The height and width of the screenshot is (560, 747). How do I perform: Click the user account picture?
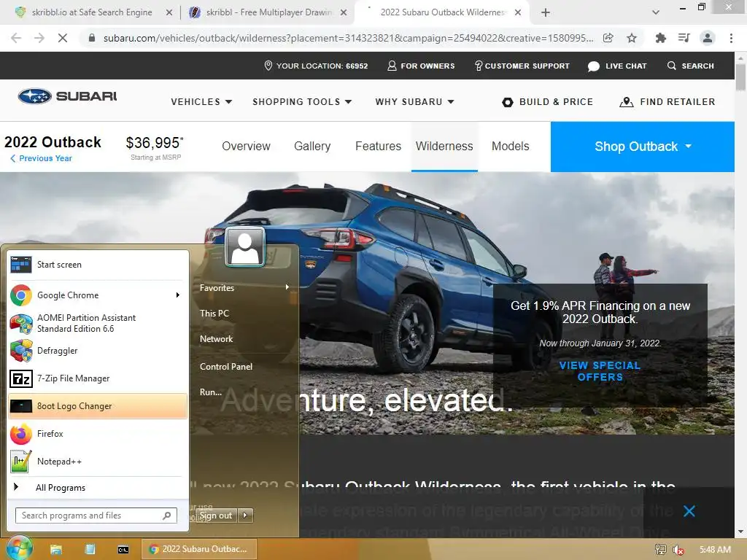coord(245,246)
